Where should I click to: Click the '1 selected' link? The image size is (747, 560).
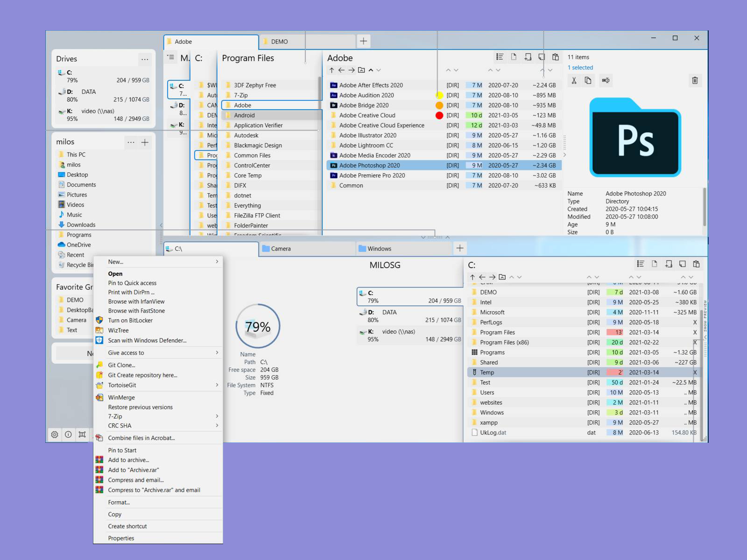580,68
